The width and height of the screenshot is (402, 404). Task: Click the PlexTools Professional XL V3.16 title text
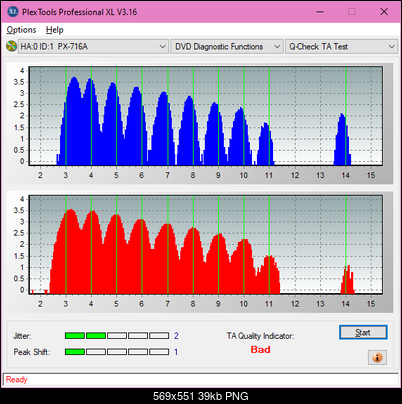tap(79, 12)
